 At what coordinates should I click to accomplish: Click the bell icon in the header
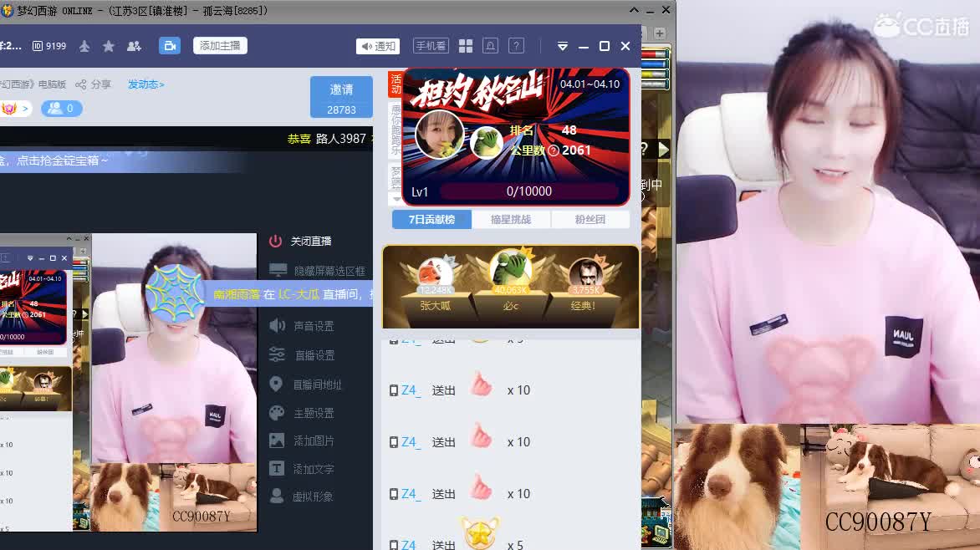tap(491, 46)
